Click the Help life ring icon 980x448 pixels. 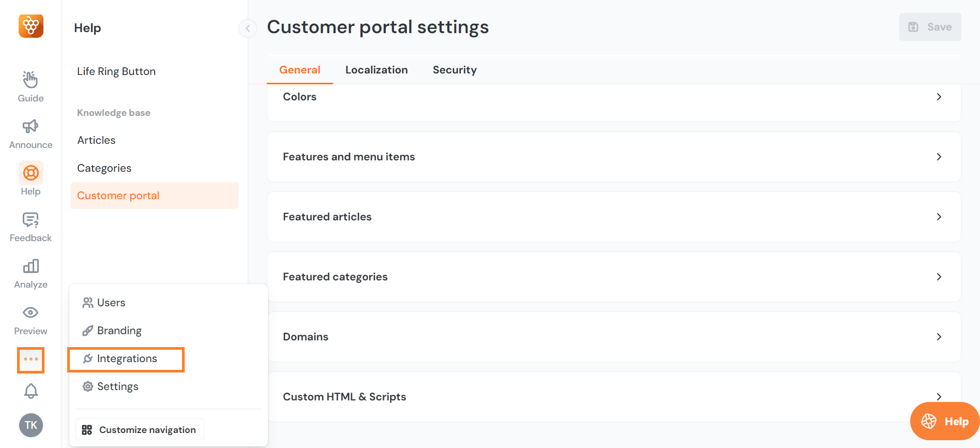tap(31, 173)
